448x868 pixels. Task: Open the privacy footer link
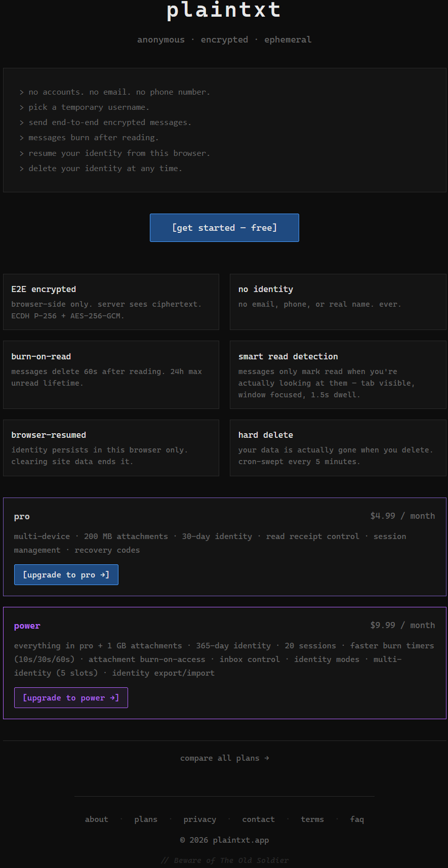pyautogui.click(x=199, y=819)
